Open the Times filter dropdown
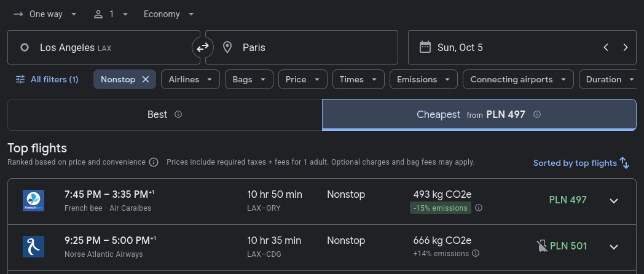This screenshot has height=274, width=644. tap(358, 79)
